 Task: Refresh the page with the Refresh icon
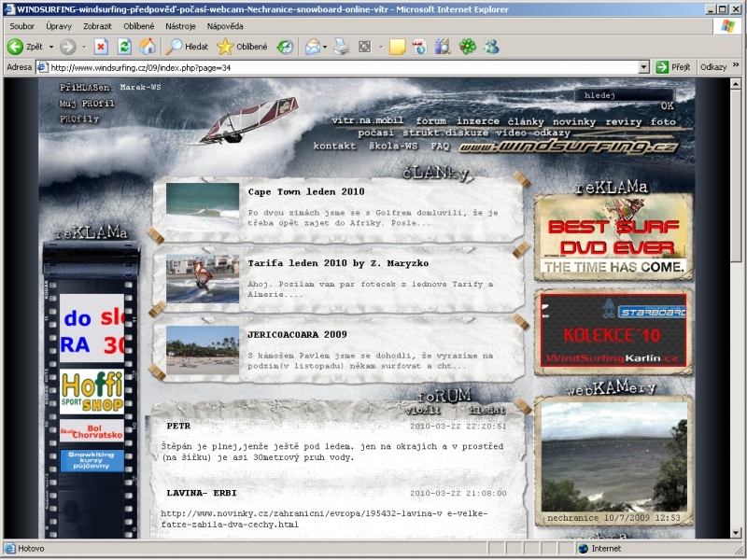pyautogui.click(x=124, y=47)
